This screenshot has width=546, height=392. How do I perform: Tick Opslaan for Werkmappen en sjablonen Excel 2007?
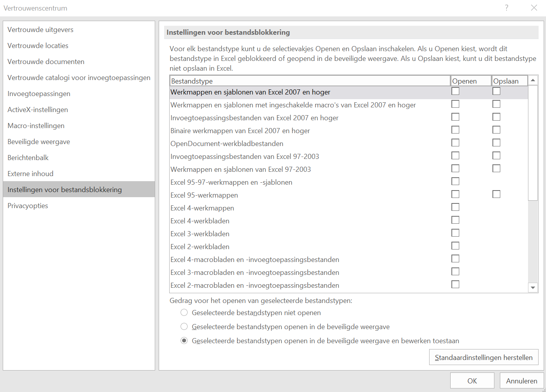coord(496,91)
